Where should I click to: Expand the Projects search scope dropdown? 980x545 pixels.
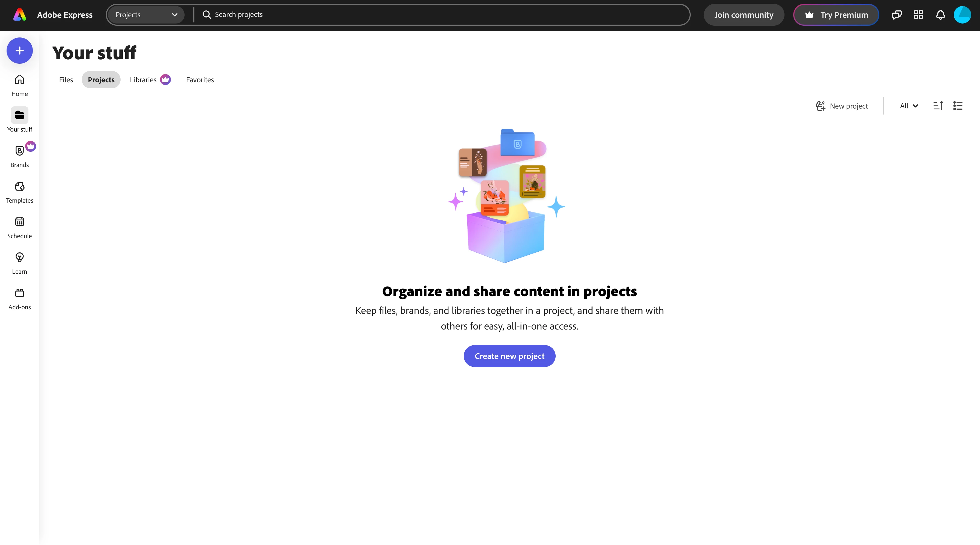(146, 15)
